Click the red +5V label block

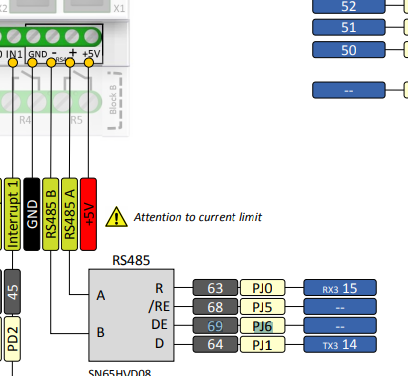[x=88, y=214]
